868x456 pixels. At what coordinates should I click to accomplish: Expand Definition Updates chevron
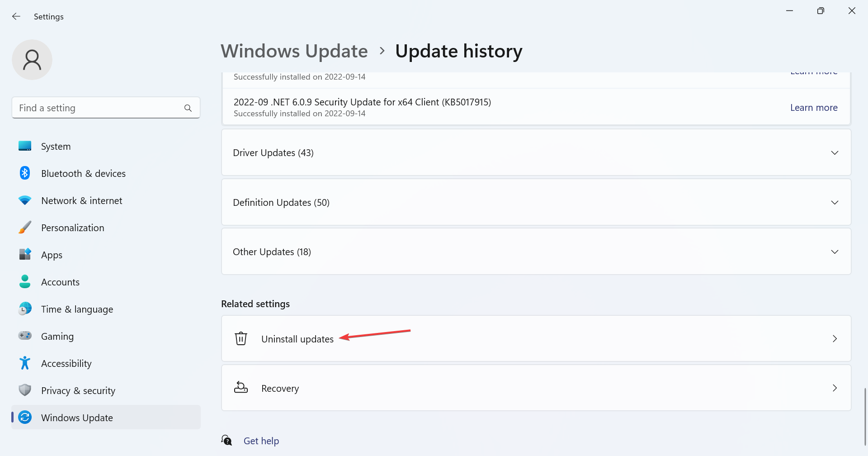(835, 203)
